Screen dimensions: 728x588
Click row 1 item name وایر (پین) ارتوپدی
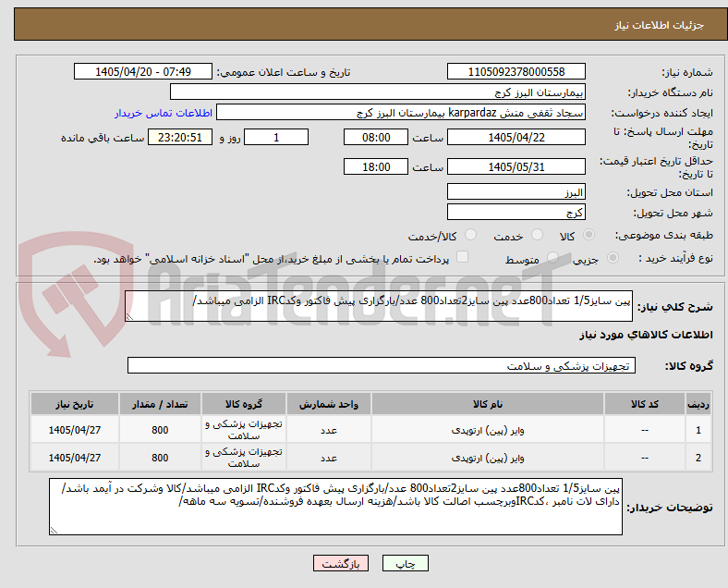488,431
